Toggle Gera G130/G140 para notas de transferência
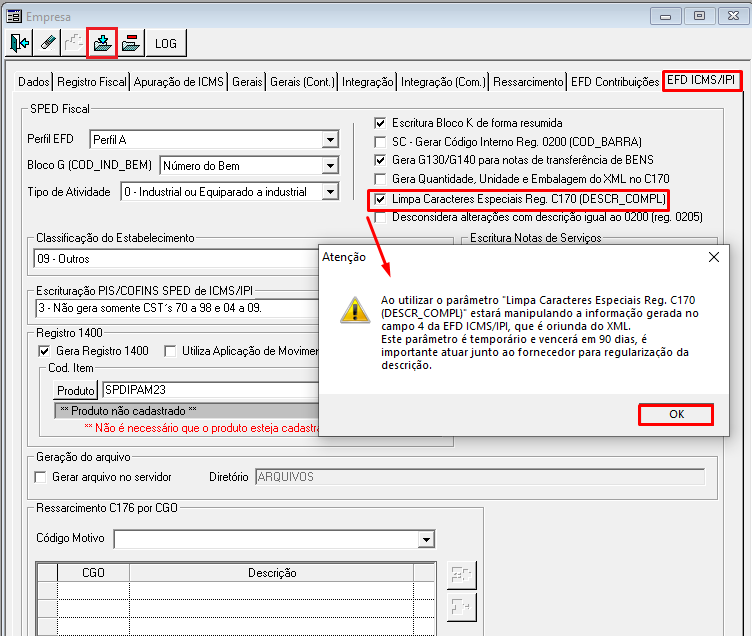Screen dimensions: 752x636 pyautogui.click(x=380, y=160)
